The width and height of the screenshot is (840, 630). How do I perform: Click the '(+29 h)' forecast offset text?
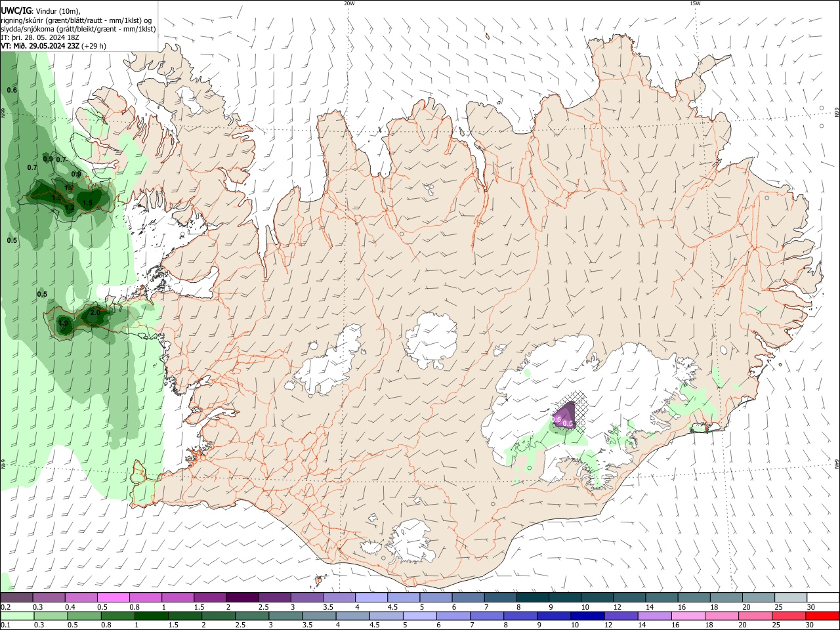pyautogui.click(x=94, y=46)
